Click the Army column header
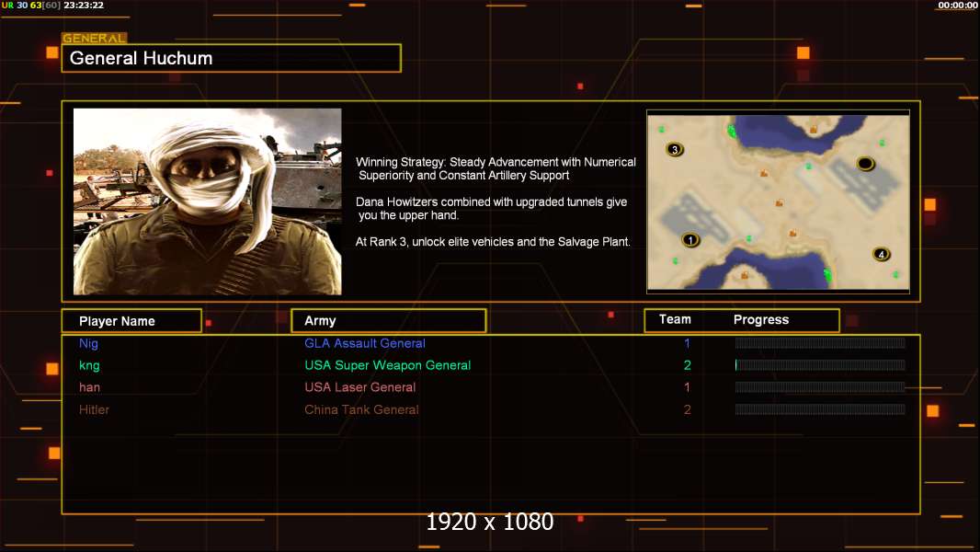Image resolution: width=980 pixels, height=552 pixels. (x=389, y=321)
